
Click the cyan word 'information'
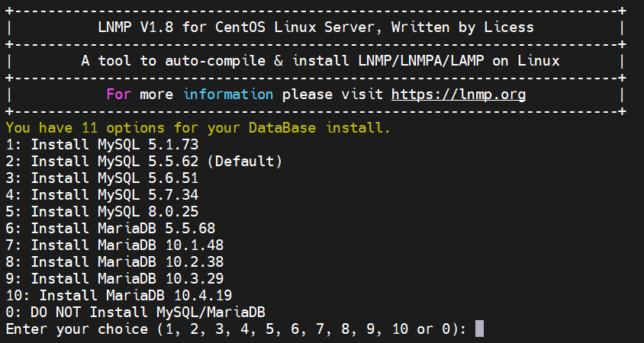pyautogui.click(x=228, y=95)
